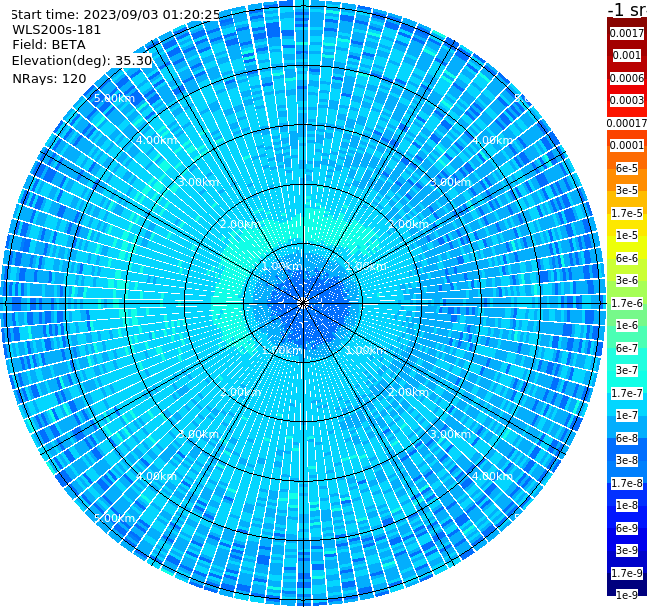Click the Elevation(deg): 35.30 label
Viewport: 647px width, 607px height.
coord(82,61)
